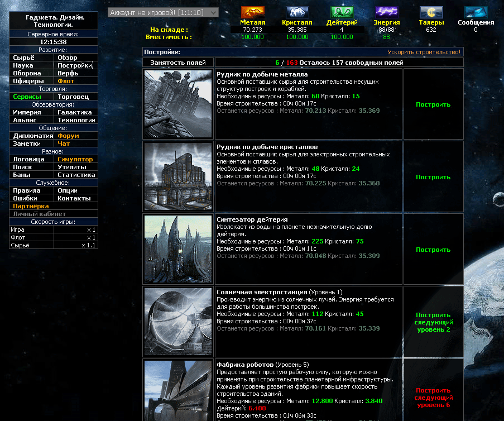The image size is (504, 421).
Task: Build next level 2 solar station
Action: click(433, 322)
